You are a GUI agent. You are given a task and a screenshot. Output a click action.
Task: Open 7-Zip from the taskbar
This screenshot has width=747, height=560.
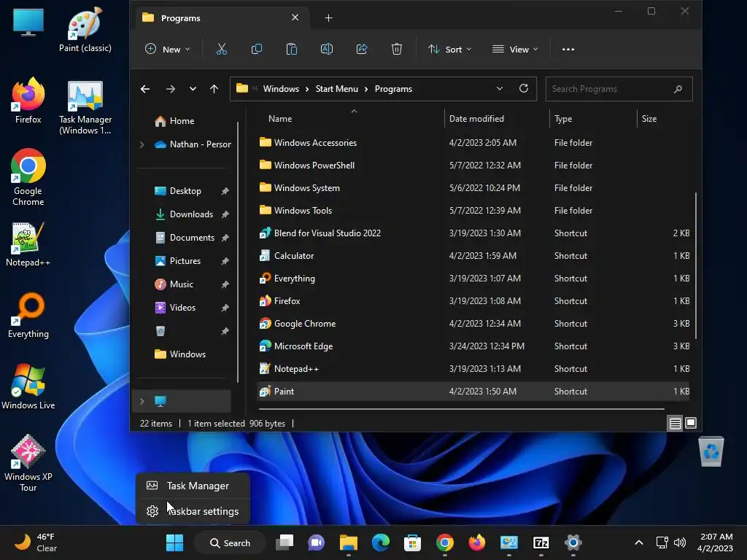tap(541, 542)
